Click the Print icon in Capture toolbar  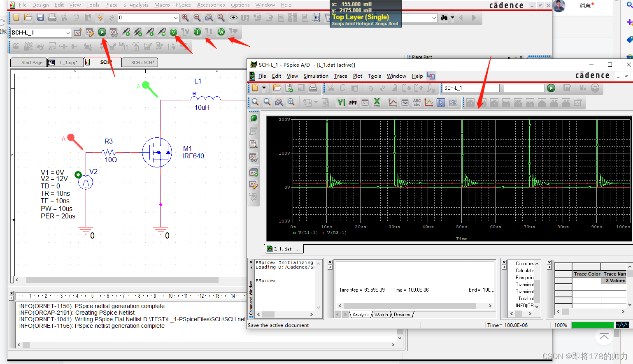[x=52, y=18]
